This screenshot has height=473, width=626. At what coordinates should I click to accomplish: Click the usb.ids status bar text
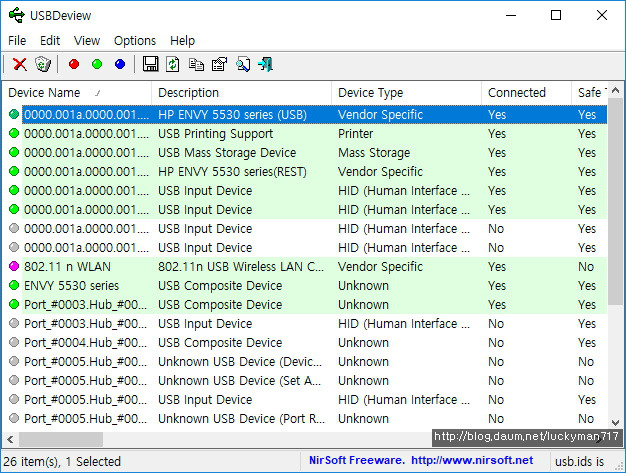click(x=579, y=461)
